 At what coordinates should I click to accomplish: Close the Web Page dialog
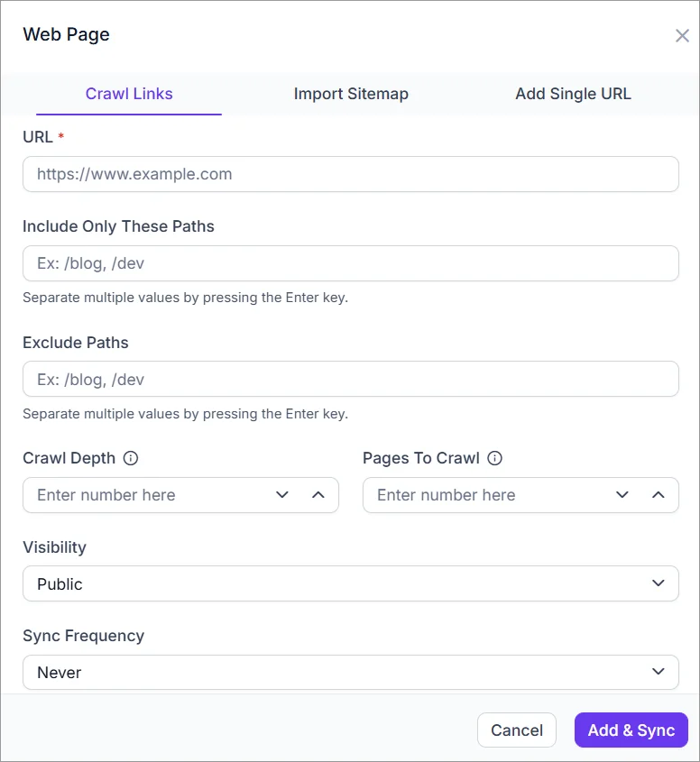(683, 36)
